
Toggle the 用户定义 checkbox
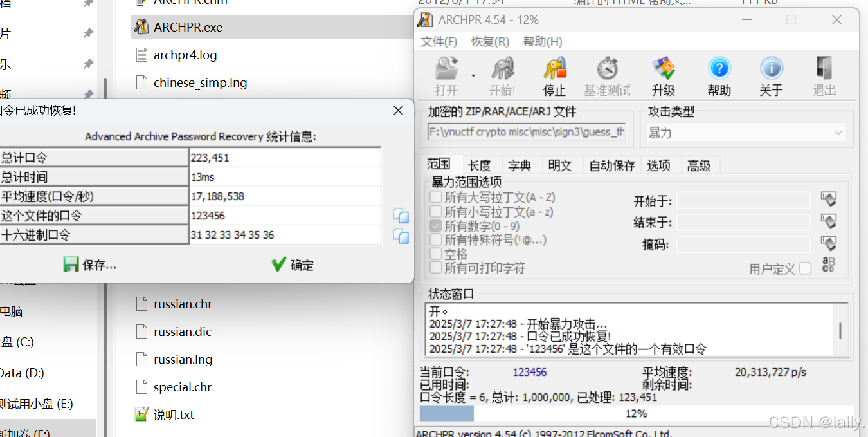pyautogui.click(x=805, y=268)
